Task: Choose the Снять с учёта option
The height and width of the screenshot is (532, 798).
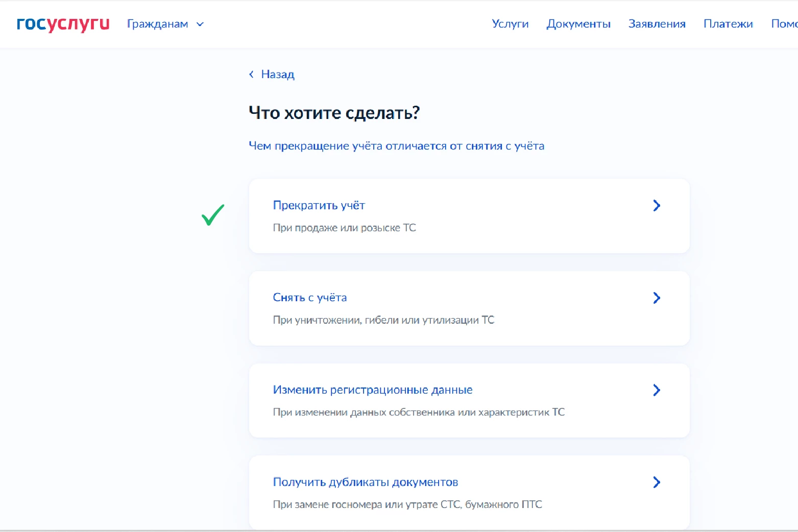Action: 309,298
